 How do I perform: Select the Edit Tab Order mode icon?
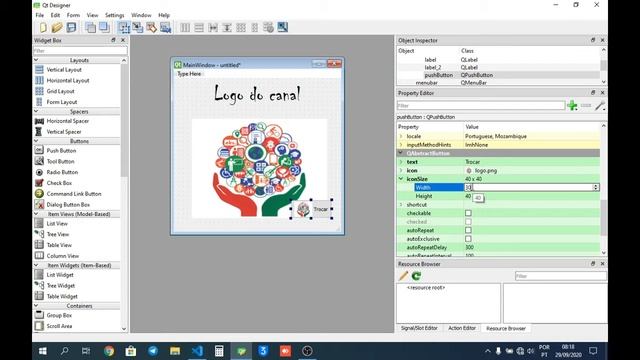165,27
